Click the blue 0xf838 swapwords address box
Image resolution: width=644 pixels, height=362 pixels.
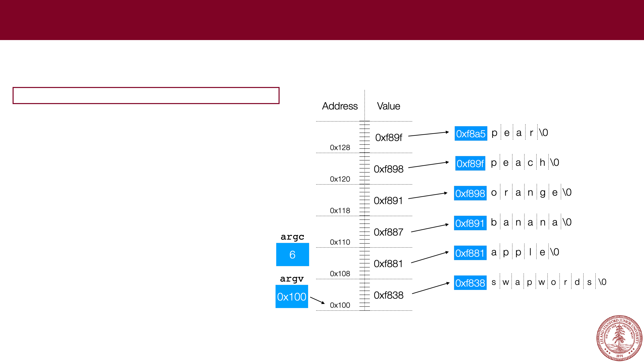pyautogui.click(x=470, y=283)
